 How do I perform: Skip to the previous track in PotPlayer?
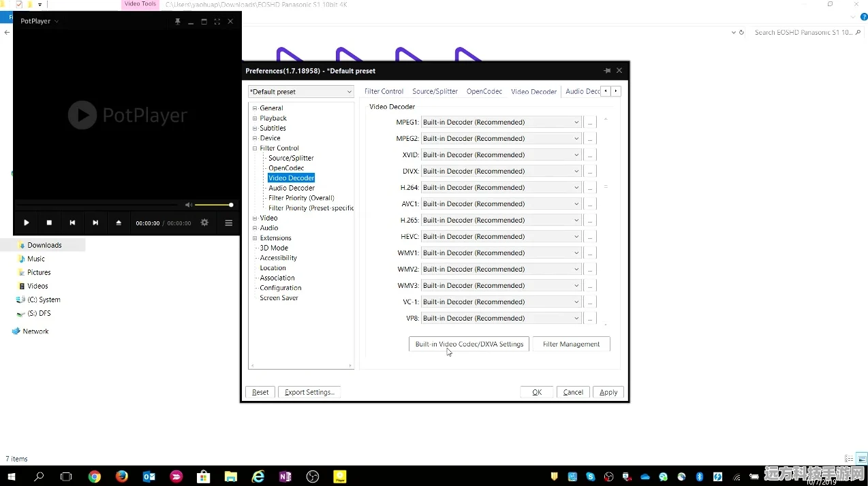click(72, 223)
